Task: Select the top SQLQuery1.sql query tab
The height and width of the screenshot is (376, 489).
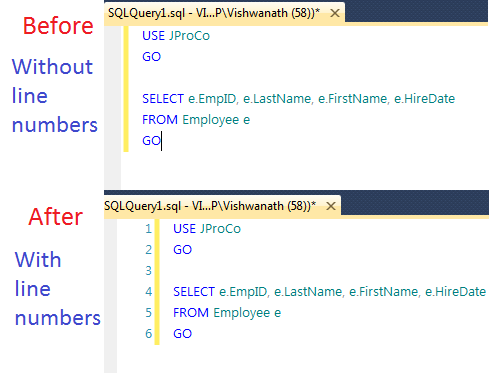Action: coord(214,13)
